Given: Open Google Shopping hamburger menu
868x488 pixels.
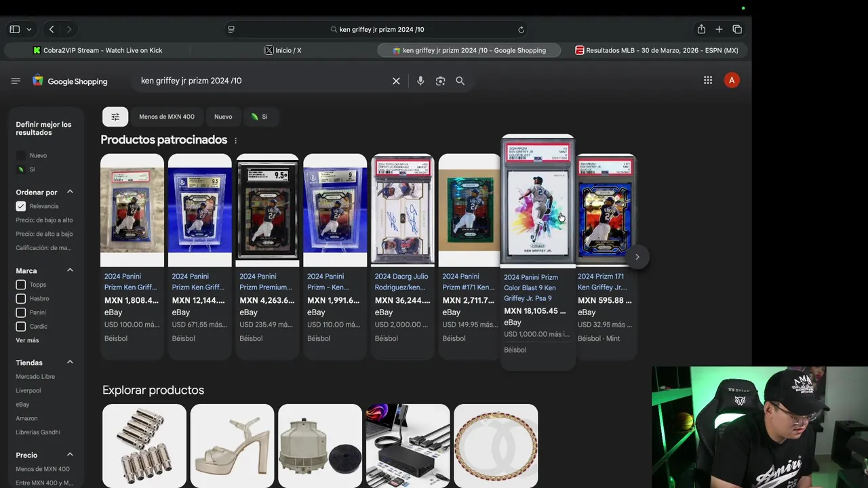Looking at the screenshot, I should pos(16,81).
